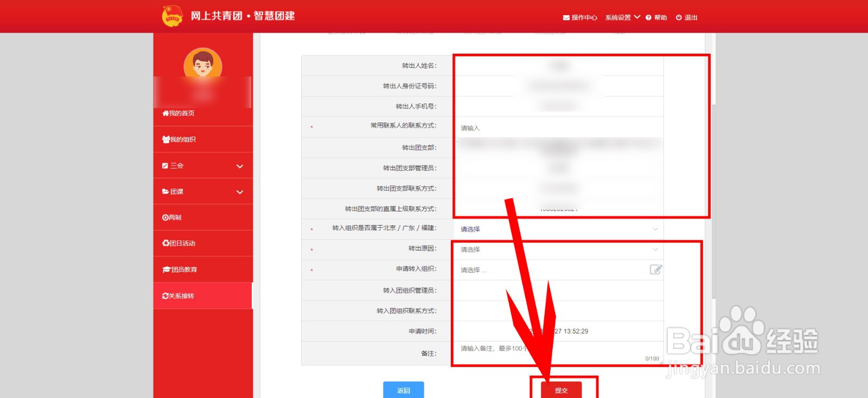Click the people icon next to 我的组织
This screenshot has height=398, width=868.
click(166, 139)
